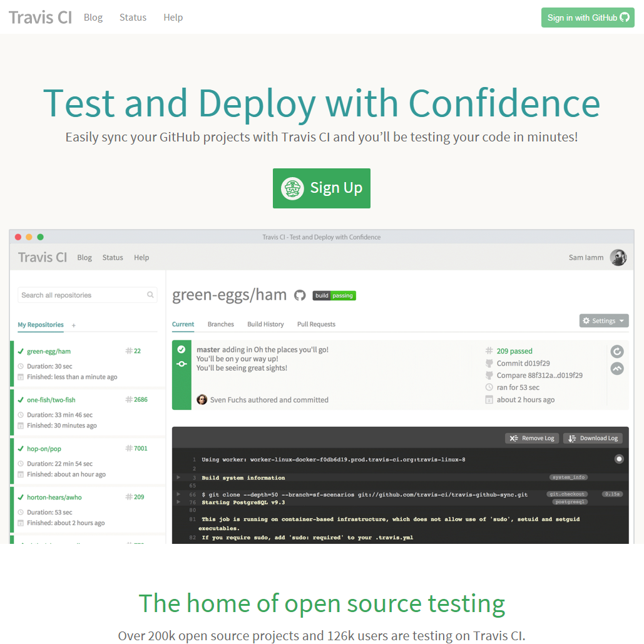
Task: Click the Remove Log button
Action: (532, 438)
